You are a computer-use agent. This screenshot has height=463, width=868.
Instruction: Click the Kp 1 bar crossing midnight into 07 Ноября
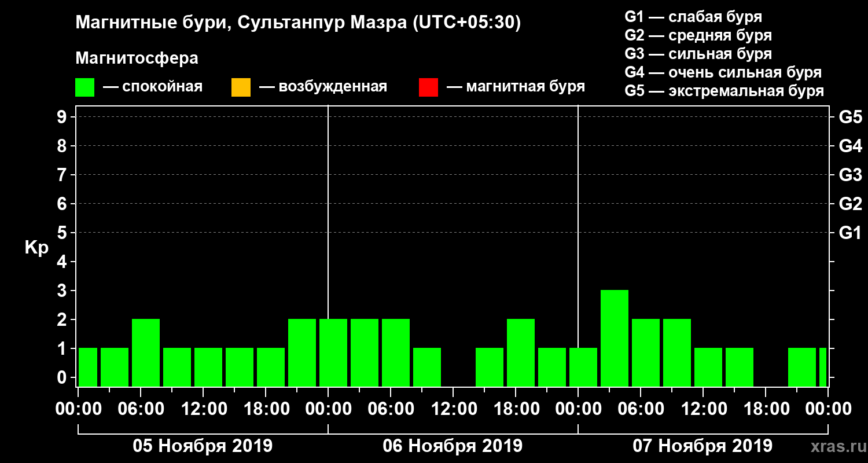tap(583, 367)
